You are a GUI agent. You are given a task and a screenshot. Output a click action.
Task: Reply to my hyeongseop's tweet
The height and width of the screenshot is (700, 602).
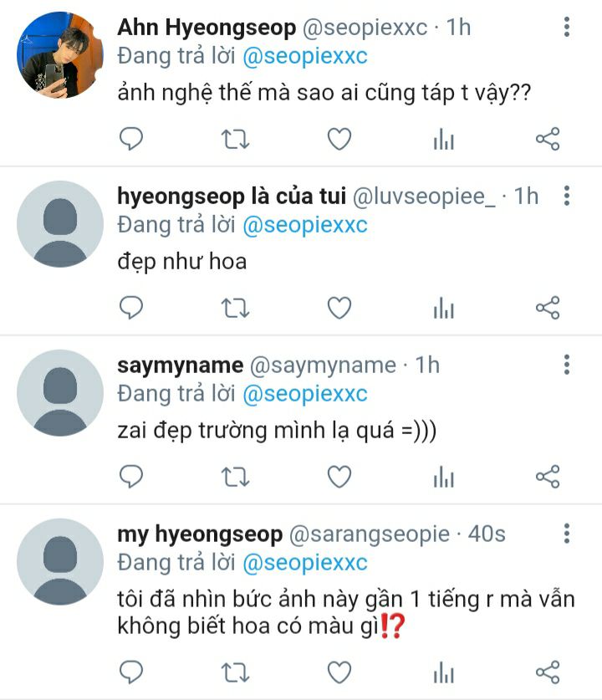(x=131, y=672)
